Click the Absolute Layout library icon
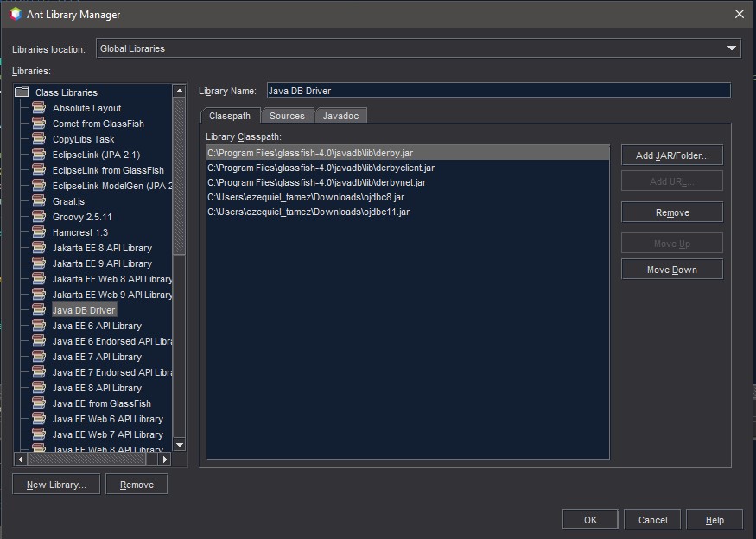 [39, 107]
